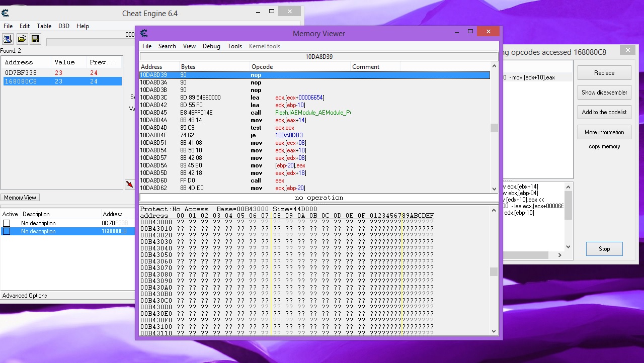Open Help menu in Cheat Engine
This screenshot has height=363, width=644.
click(x=83, y=26)
